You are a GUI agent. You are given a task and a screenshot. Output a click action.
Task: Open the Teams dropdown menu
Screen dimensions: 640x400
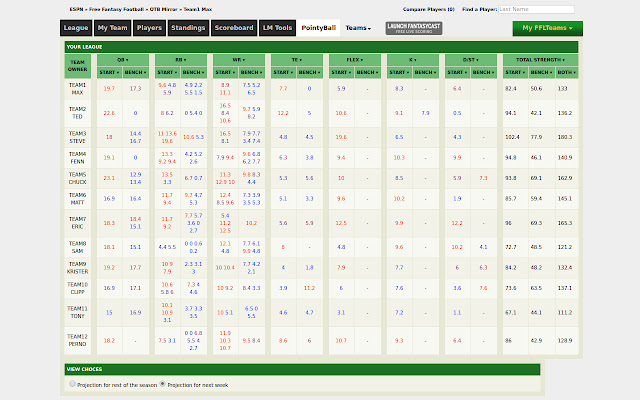point(358,29)
